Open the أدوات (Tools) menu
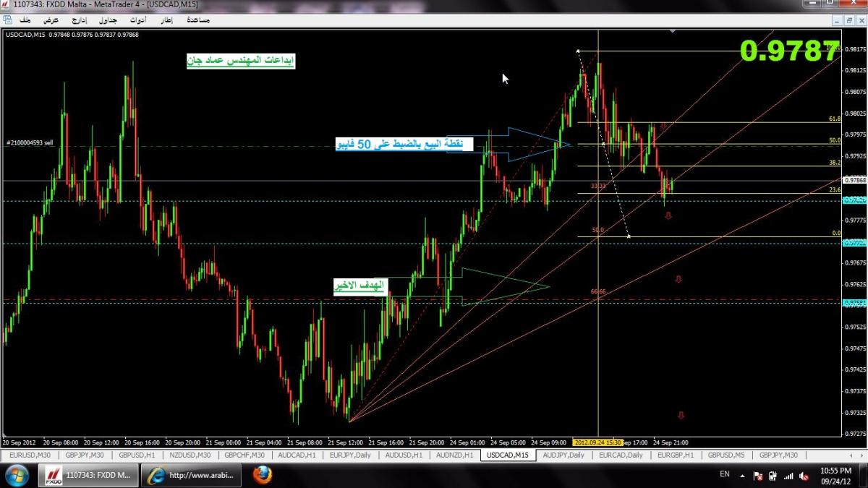Screen dimensions: 868x488 [137, 20]
